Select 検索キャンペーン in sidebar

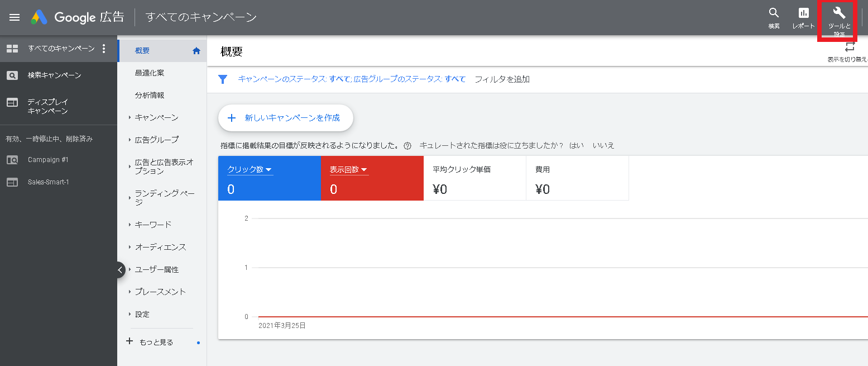(55, 75)
